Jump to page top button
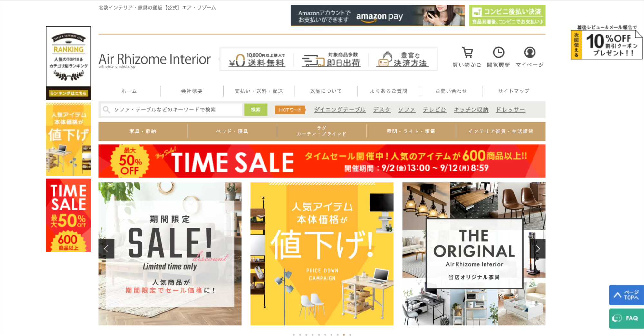Viewport: 644px width, 336px height. click(626, 295)
